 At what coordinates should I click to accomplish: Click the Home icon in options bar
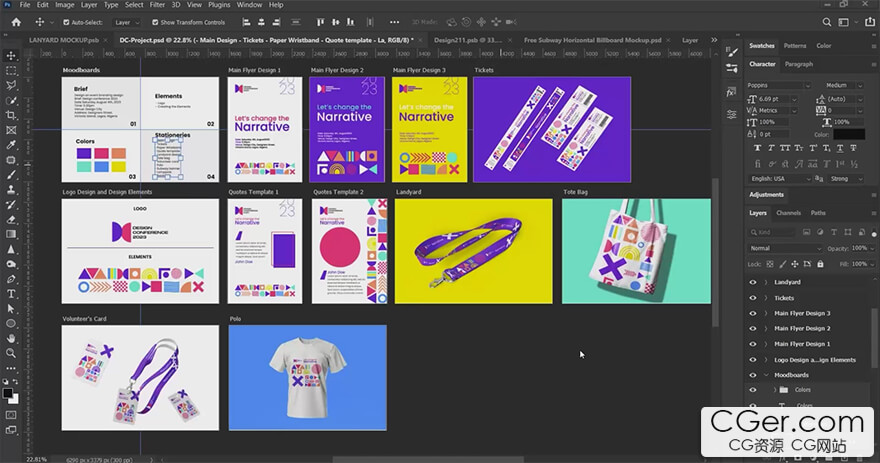pyautogui.click(x=16, y=22)
